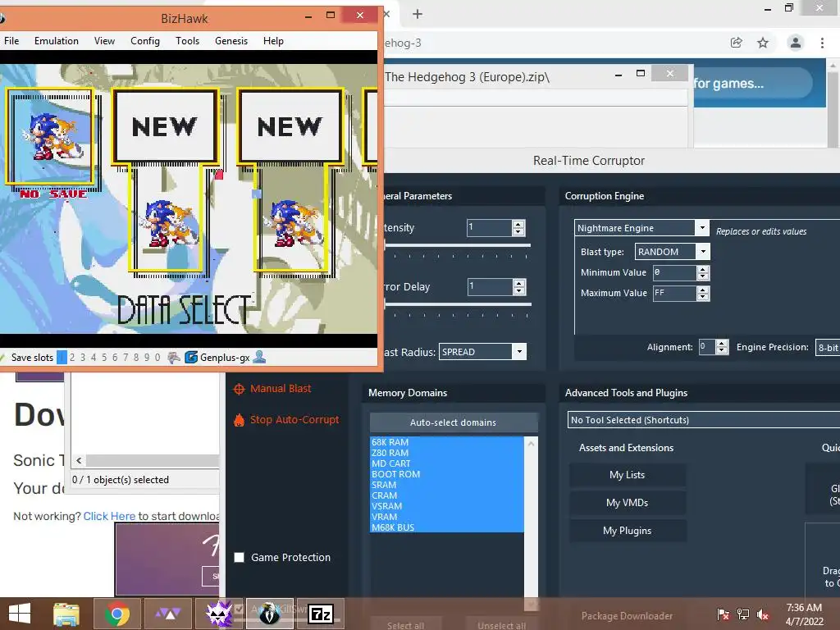Viewport: 840px width, 630px height.
Task: Click the user profile icon beside Genplus-gx
Action: [259, 357]
